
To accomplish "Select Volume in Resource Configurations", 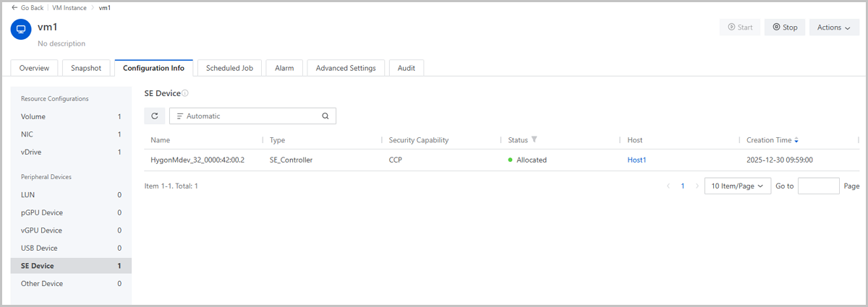I will 33,116.
